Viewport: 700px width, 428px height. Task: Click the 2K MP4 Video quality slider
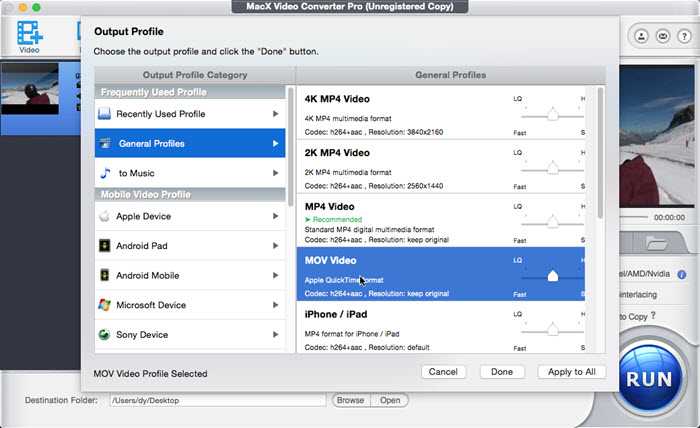point(552,170)
